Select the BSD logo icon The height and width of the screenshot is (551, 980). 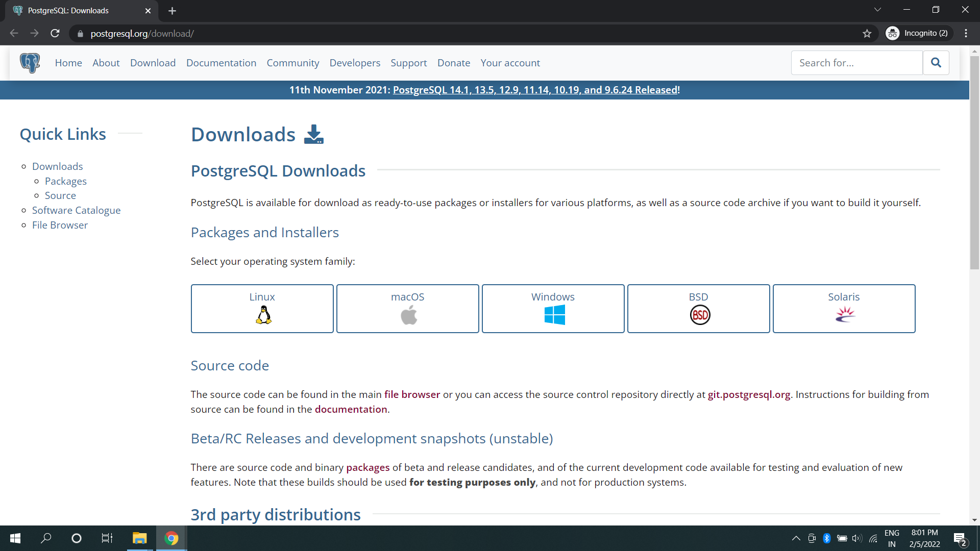click(700, 315)
